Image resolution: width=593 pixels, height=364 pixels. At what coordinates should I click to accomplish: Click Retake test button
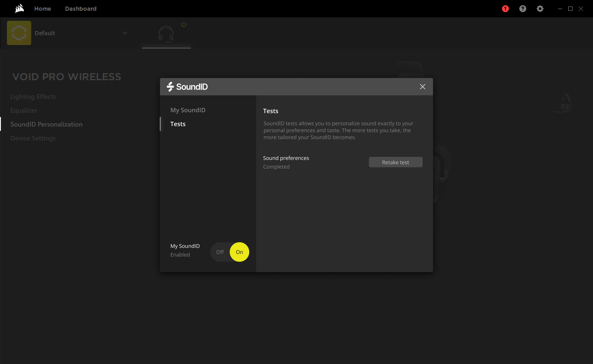[395, 162]
